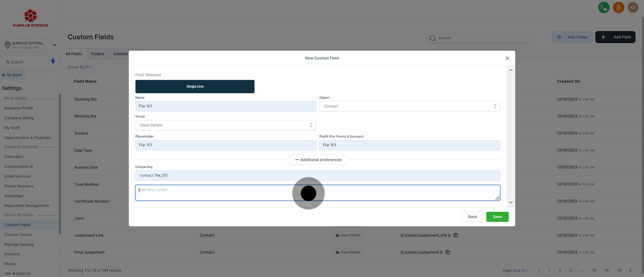Toggle the Field Name select-all checkbox
This screenshot has height=277, width=644.
coord(68,82)
